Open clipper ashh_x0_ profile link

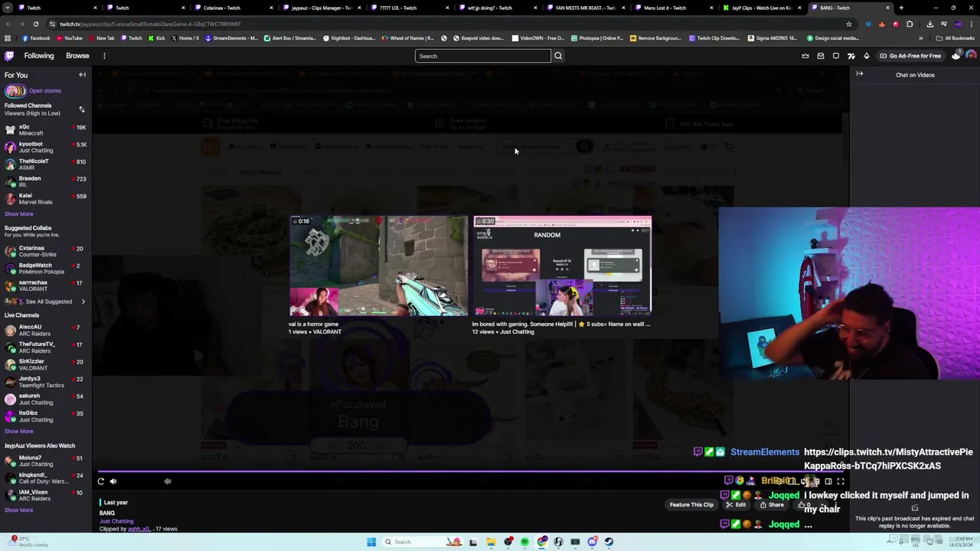(139, 529)
